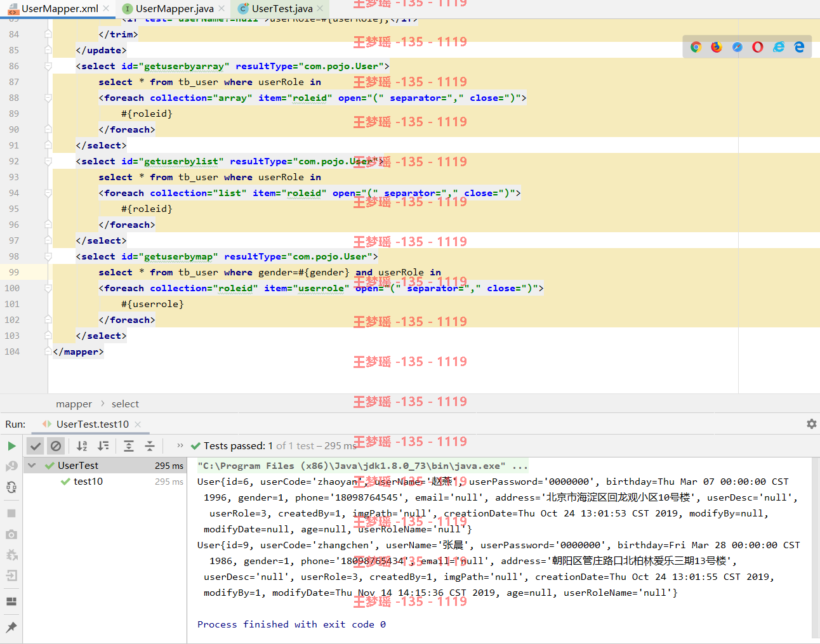Select the UserTest.test10 run tab
The image size is (820, 644).
tap(93, 424)
